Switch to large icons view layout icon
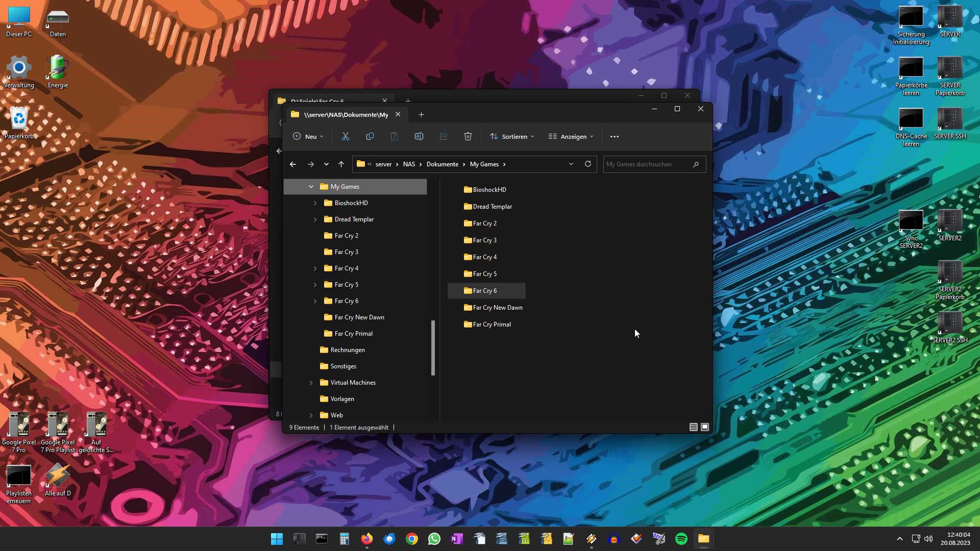 pyautogui.click(x=705, y=427)
